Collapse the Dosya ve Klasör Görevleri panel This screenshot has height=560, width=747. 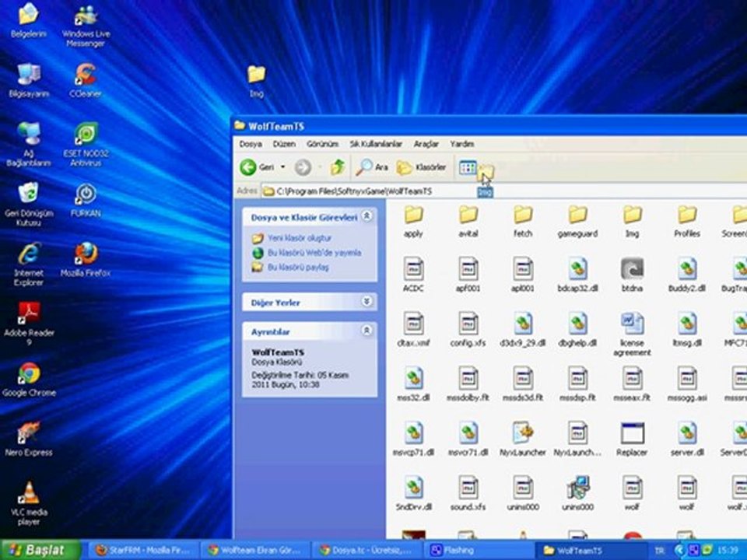point(366,216)
